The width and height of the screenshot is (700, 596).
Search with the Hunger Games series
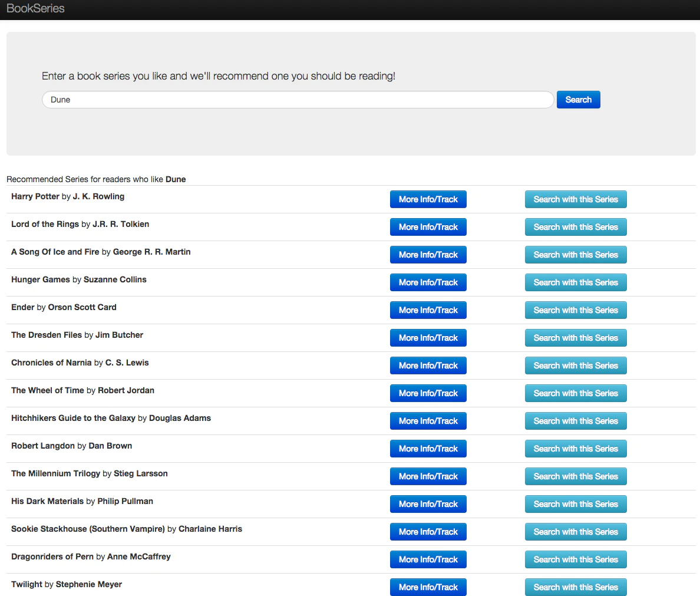coord(575,282)
